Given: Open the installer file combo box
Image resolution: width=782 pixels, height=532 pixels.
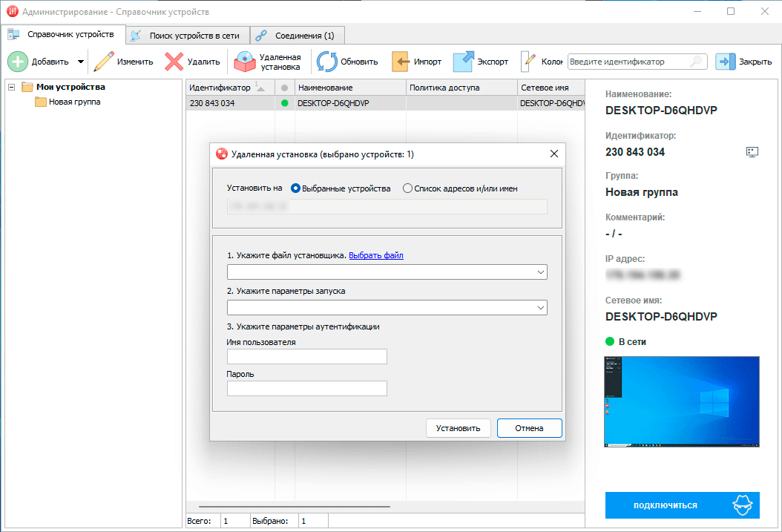Looking at the screenshot, I should (x=387, y=272).
